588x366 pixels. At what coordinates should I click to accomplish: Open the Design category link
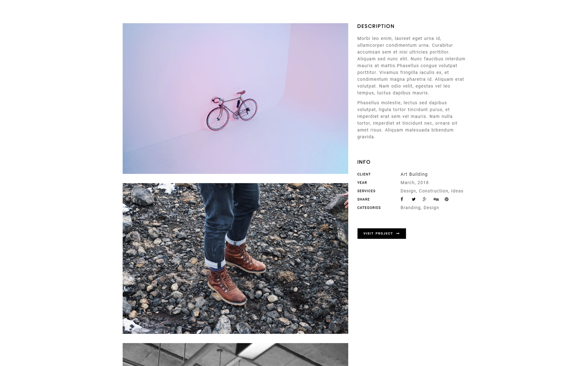pyautogui.click(x=431, y=208)
